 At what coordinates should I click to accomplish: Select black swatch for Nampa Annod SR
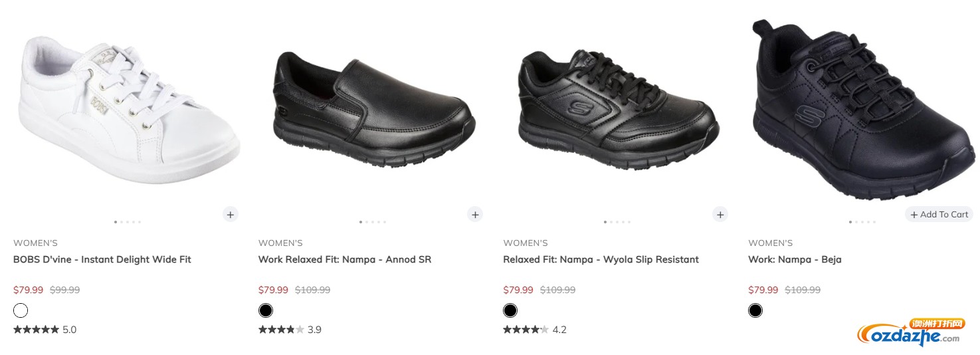pos(266,310)
